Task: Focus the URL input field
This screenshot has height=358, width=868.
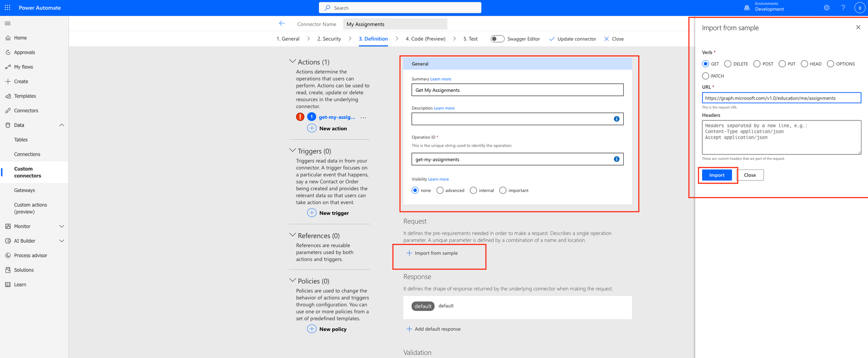Action: (781, 98)
